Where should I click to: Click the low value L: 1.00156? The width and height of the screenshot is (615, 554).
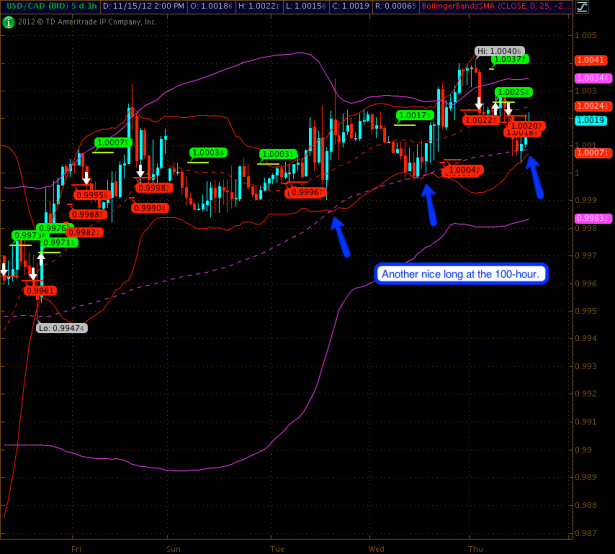[x=306, y=6]
